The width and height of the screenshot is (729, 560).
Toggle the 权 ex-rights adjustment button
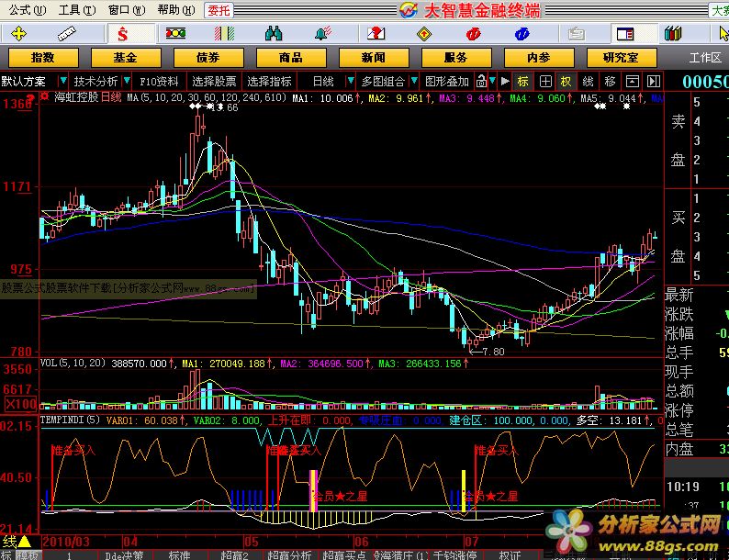(x=566, y=82)
